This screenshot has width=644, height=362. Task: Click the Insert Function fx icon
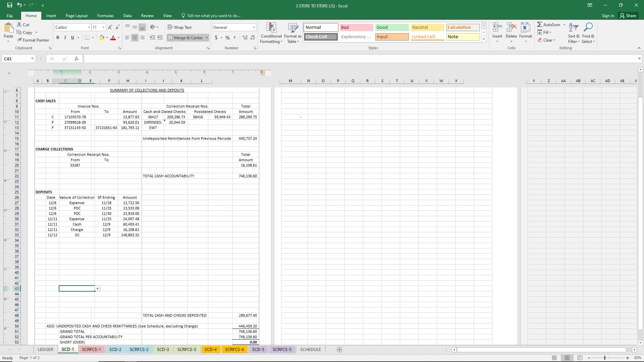[x=76, y=59]
